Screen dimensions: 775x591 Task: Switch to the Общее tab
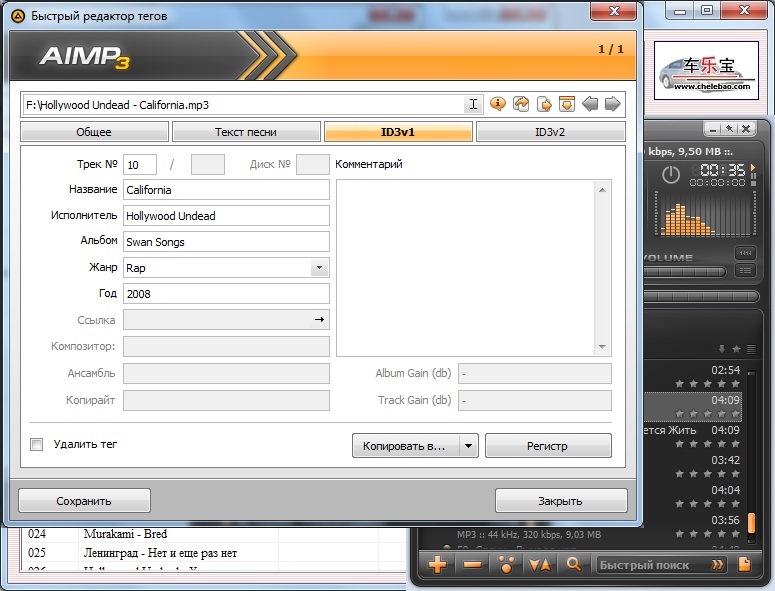pos(94,132)
